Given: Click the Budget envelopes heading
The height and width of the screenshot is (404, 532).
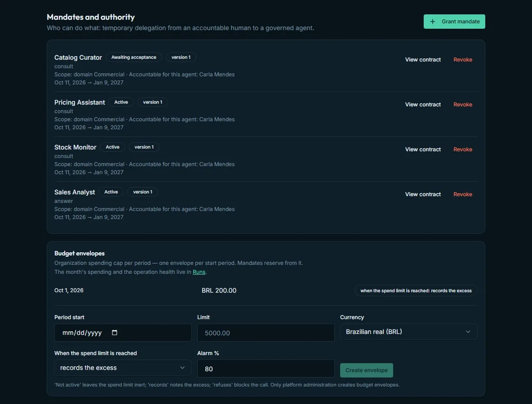Looking at the screenshot, I should pos(80,254).
